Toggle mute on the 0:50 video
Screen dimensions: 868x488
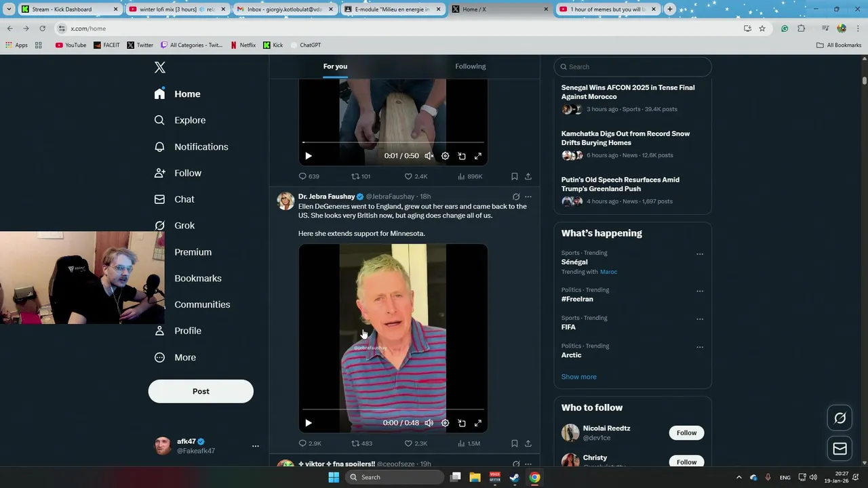click(x=429, y=156)
